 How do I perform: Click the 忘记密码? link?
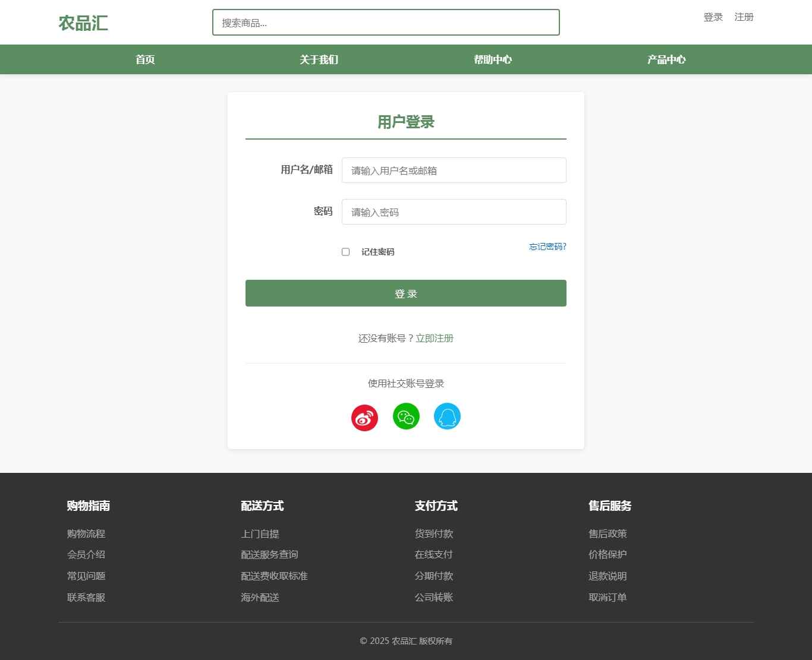pyautogui.click(x=547, y=247)
